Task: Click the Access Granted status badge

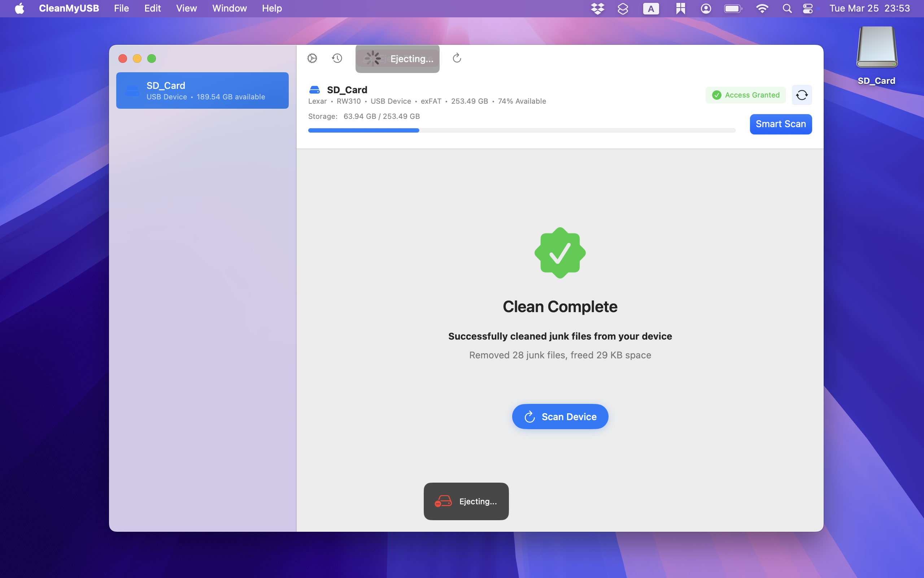Action: point(745,95)
